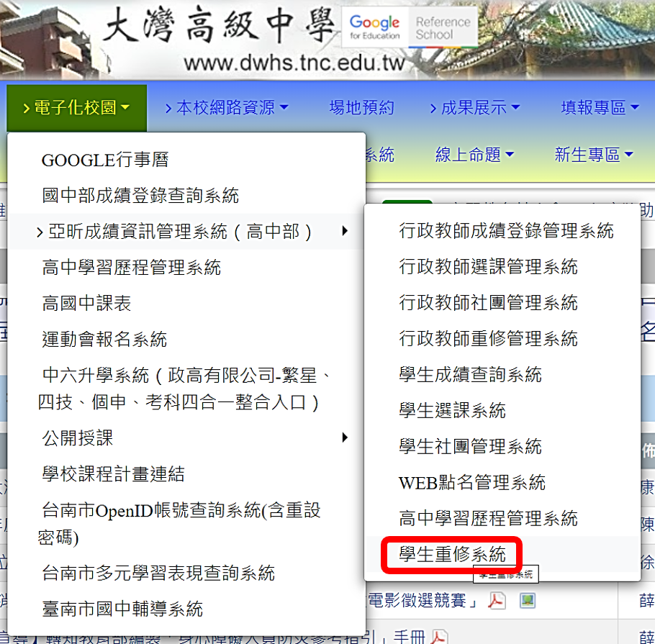Click the Reference School badge

point(443,28)
